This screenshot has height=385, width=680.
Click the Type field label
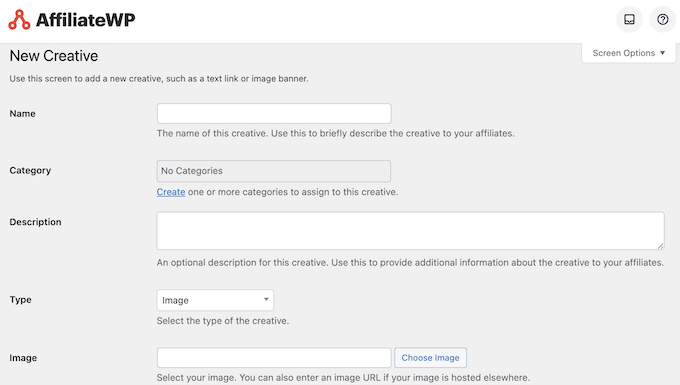point(20,300)
